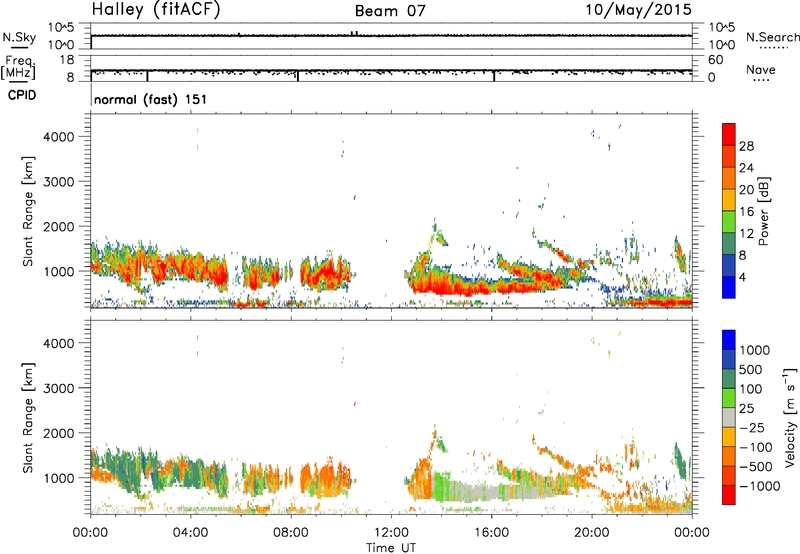The width and height of the screenshot is (800, 554).
Task: Select the light green segment of Power color bar
Action: coord(729,221)
